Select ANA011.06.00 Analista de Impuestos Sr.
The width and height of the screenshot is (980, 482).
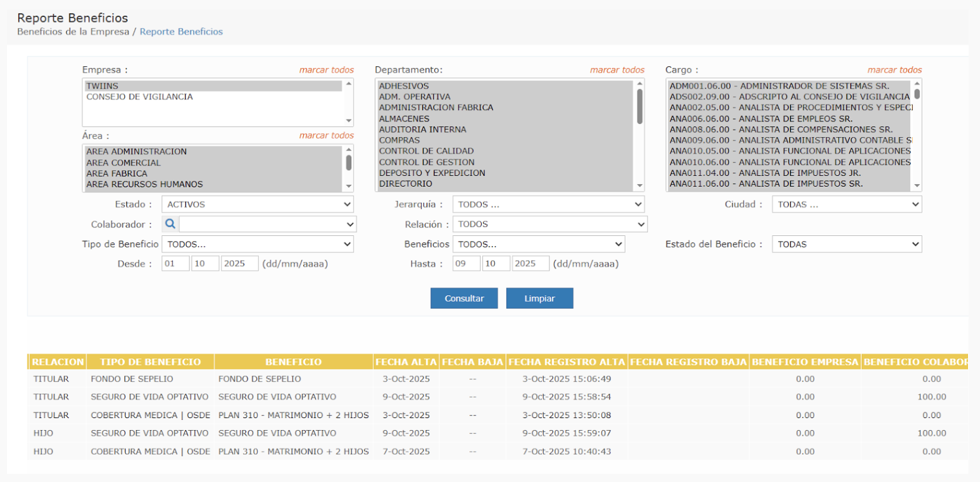coord(789,183)
